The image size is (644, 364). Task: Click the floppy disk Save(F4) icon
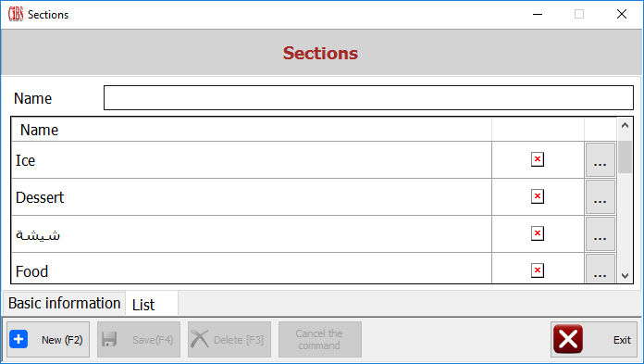[x=109, y=339]
